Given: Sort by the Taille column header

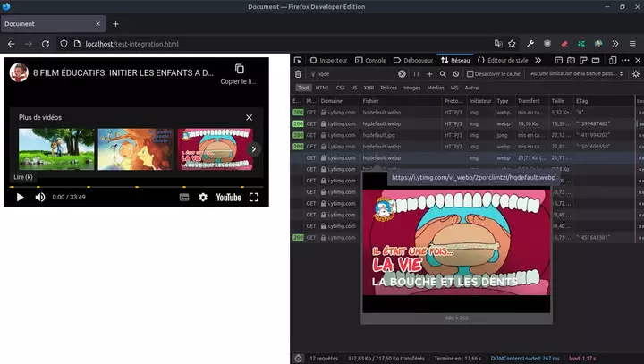Looking at the screenshot, I should coord(562,101).
